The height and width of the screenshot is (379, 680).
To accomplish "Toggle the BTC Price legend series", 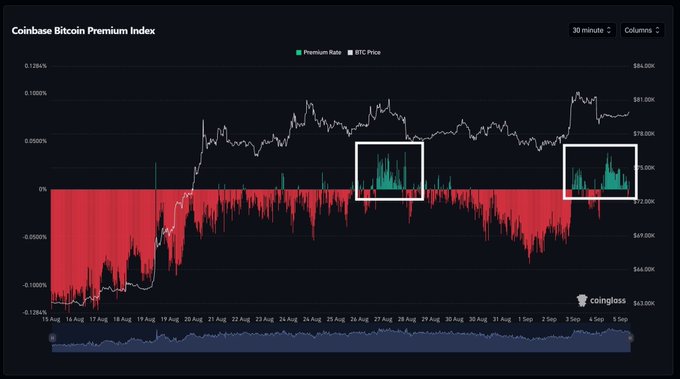I will point(364,52).
